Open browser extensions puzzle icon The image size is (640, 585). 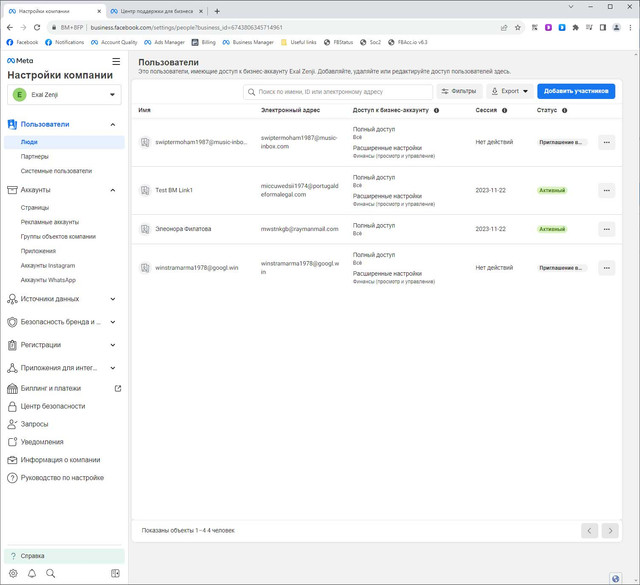(x=576, y=27)
